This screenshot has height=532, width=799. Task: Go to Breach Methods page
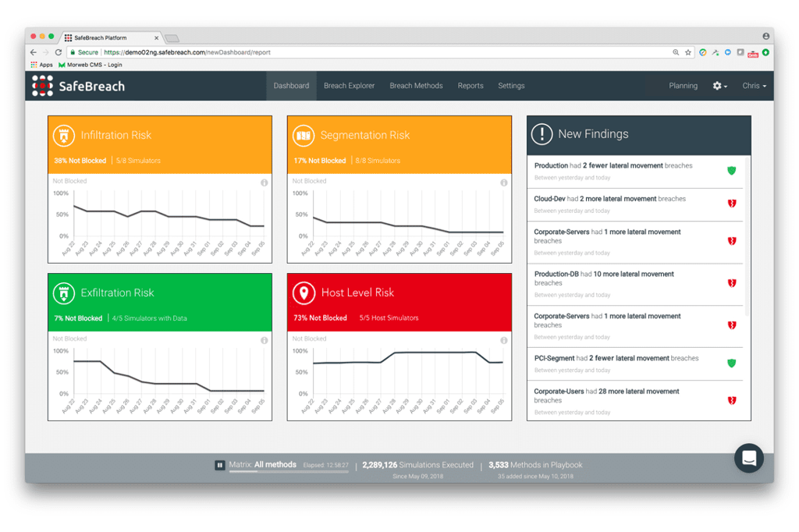pyautogui.click(x=416, y=86)
